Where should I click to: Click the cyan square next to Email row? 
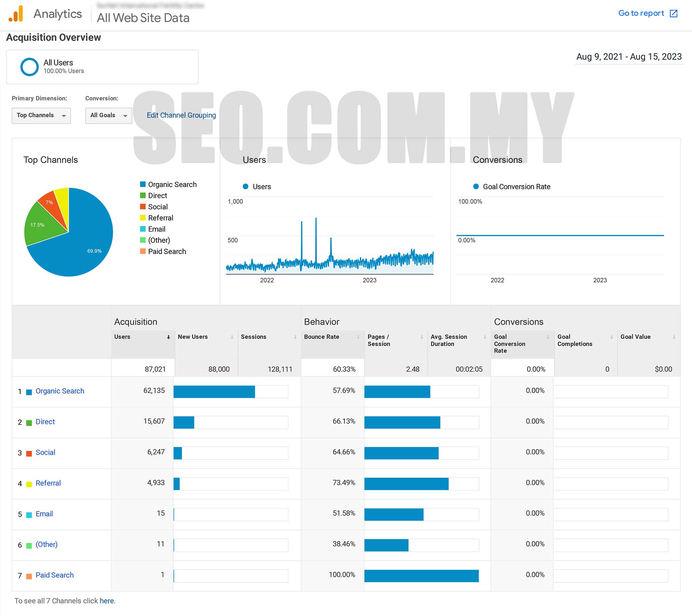tap(29, 515)
